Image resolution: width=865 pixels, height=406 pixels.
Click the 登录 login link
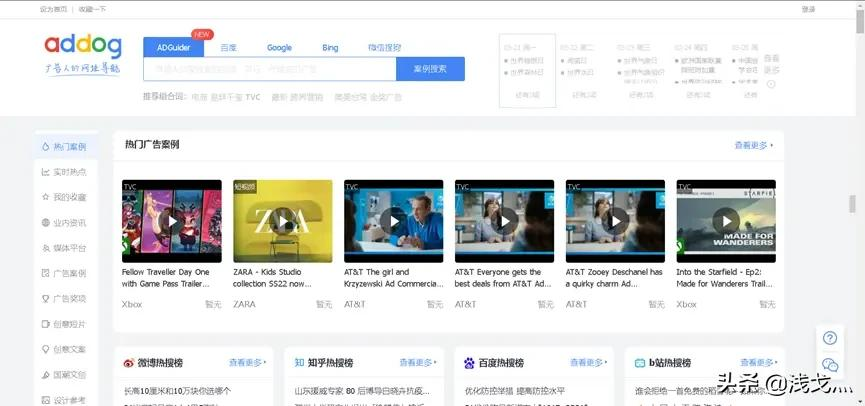tap(808, 9)
